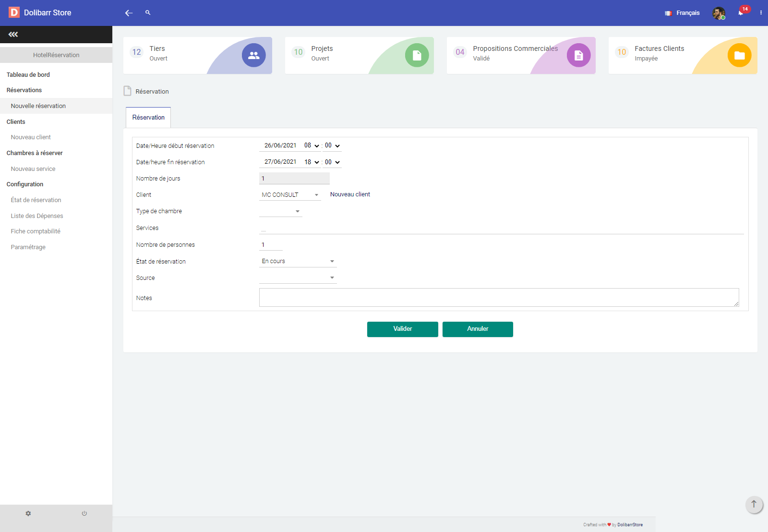Open notifications bell with 14 badge

pos(742,12)
